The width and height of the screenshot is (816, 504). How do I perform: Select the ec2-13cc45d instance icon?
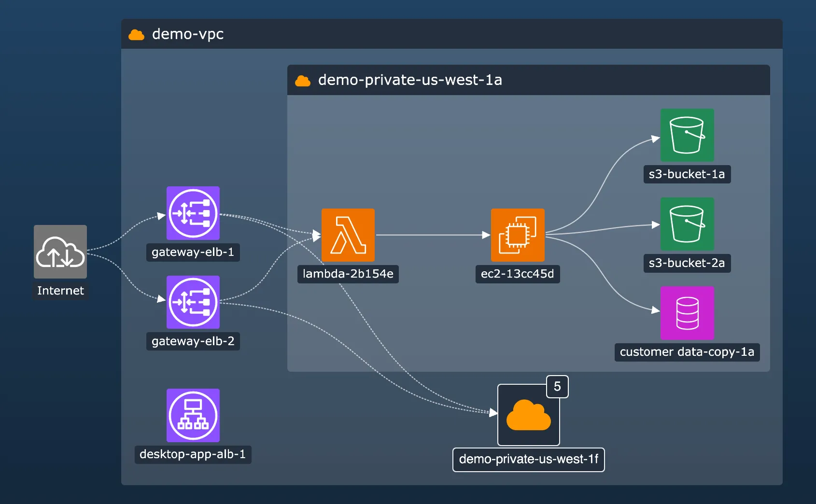(518, 235)
